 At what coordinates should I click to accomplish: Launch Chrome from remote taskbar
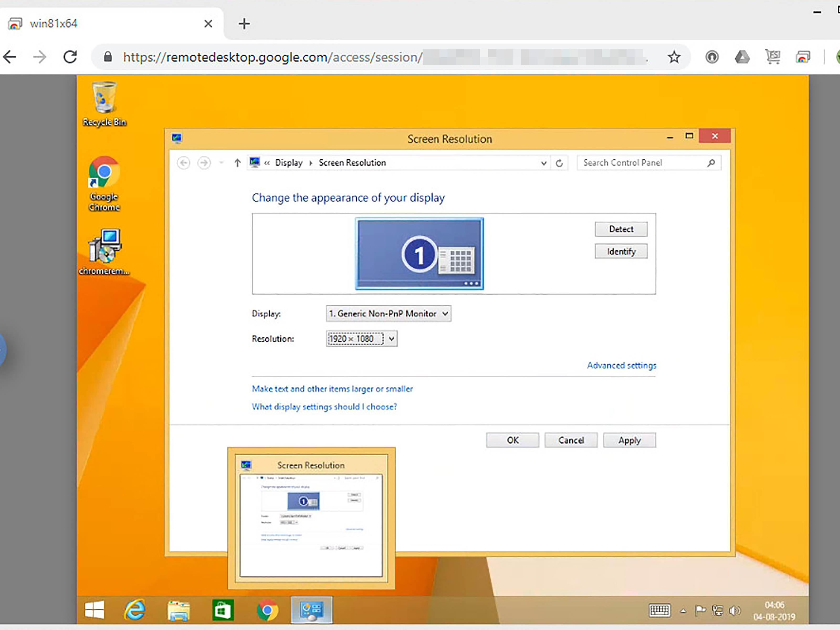point(267,610)
